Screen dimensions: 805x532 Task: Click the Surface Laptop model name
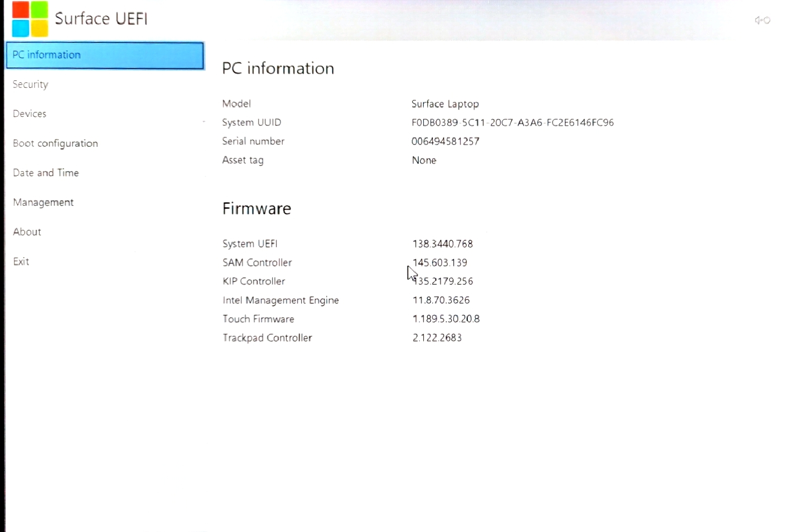click(x=445, y=104)
